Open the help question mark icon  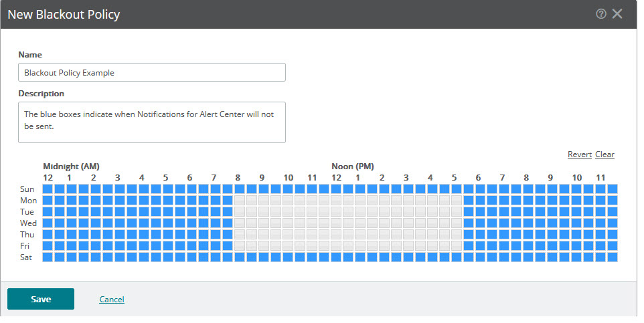point(601,14)
